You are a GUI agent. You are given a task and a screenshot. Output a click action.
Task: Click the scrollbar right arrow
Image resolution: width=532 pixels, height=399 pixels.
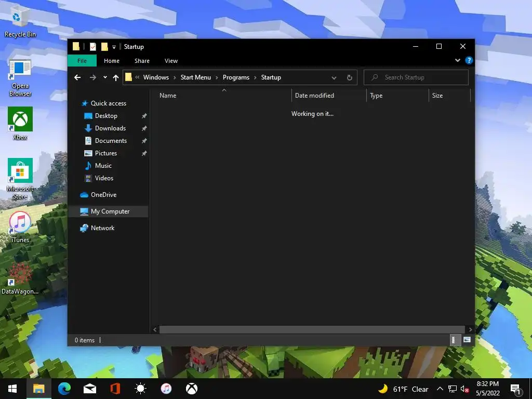(x=470, y=329)
